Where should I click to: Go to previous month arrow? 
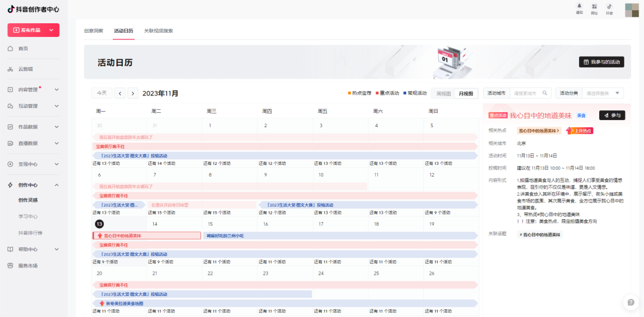coord(120,93)
